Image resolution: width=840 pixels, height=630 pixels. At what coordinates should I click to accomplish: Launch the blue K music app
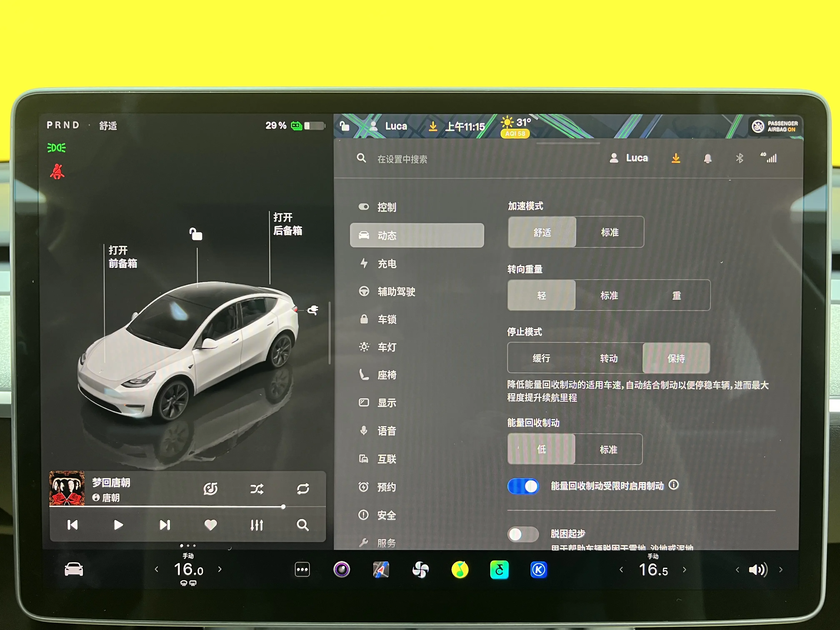539,570
